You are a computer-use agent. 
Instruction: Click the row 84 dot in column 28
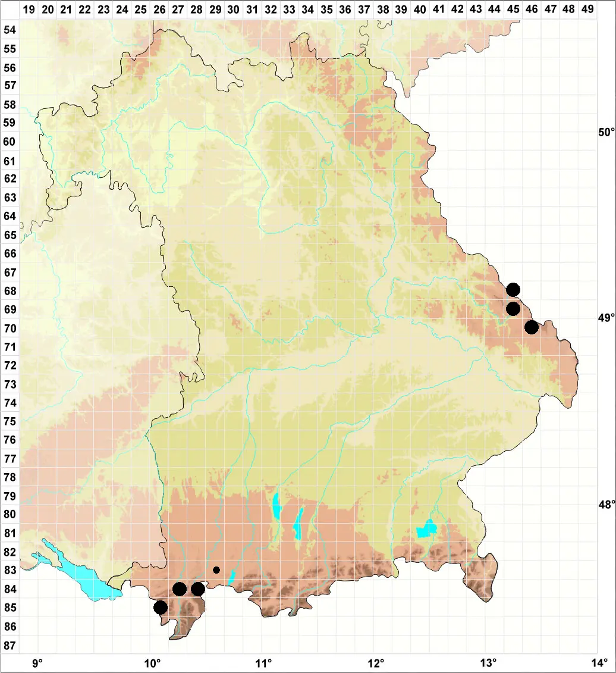pyautogui.click(x=198, y=589)
